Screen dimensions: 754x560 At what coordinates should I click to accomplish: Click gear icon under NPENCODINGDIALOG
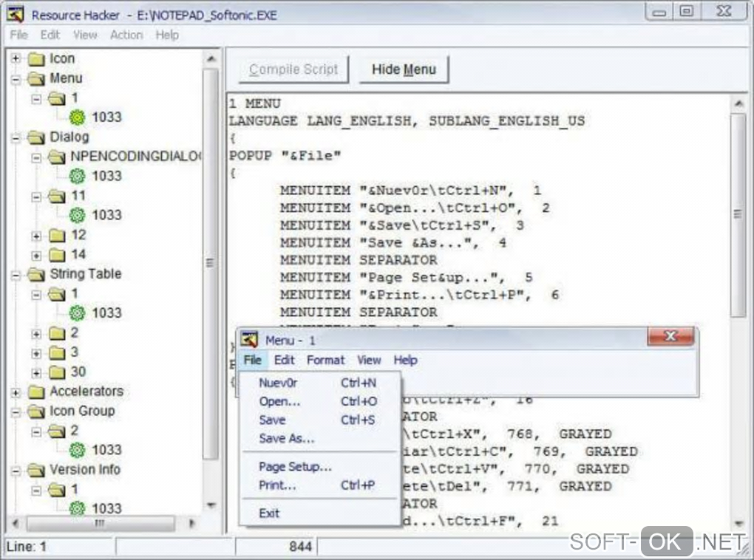(77, 176)
